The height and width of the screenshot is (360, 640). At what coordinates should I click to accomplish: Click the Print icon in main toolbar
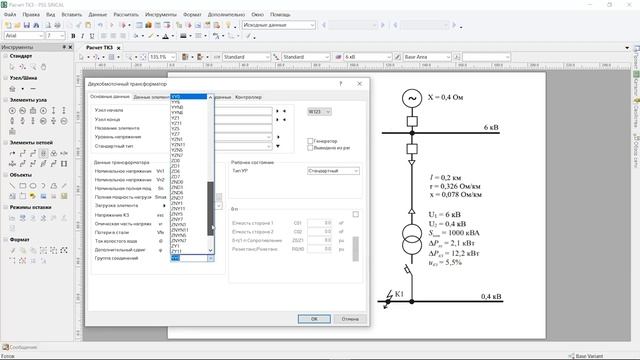click(57, 25)
